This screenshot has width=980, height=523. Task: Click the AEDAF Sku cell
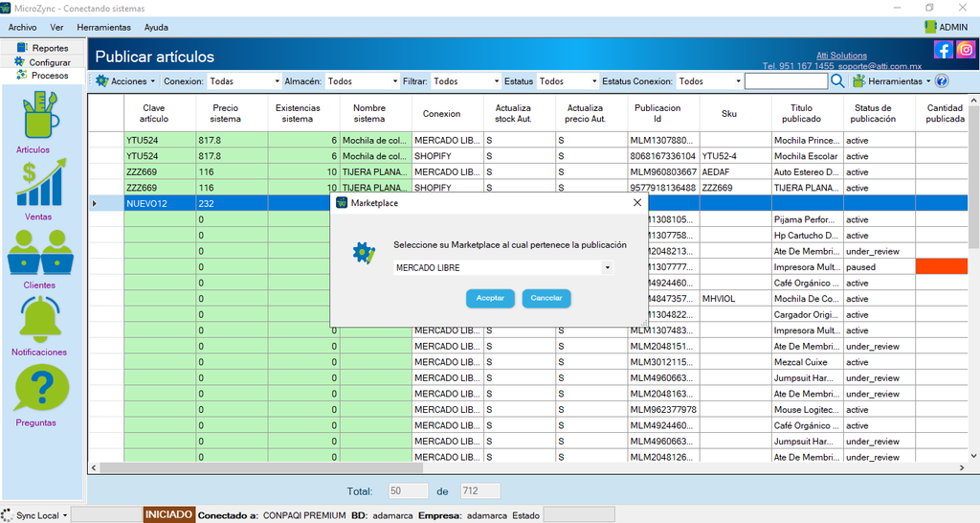pyautogui.click(x=736, y=172)
